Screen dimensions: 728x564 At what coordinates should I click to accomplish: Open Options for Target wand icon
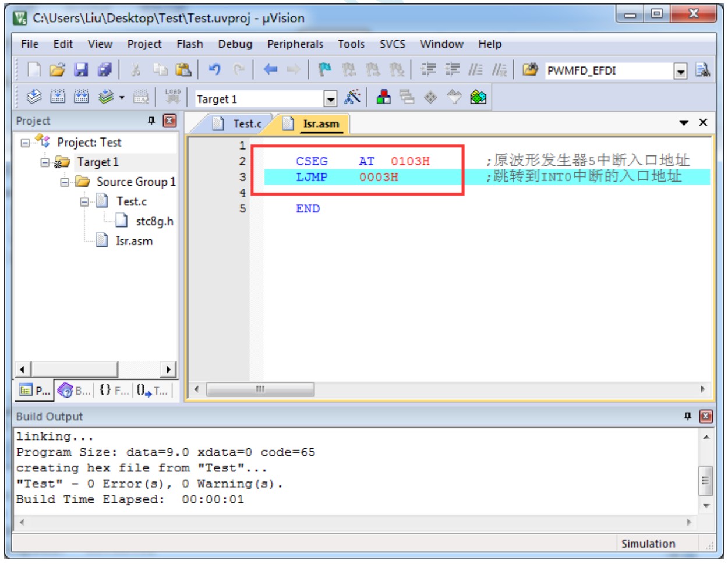coord(352,97)
